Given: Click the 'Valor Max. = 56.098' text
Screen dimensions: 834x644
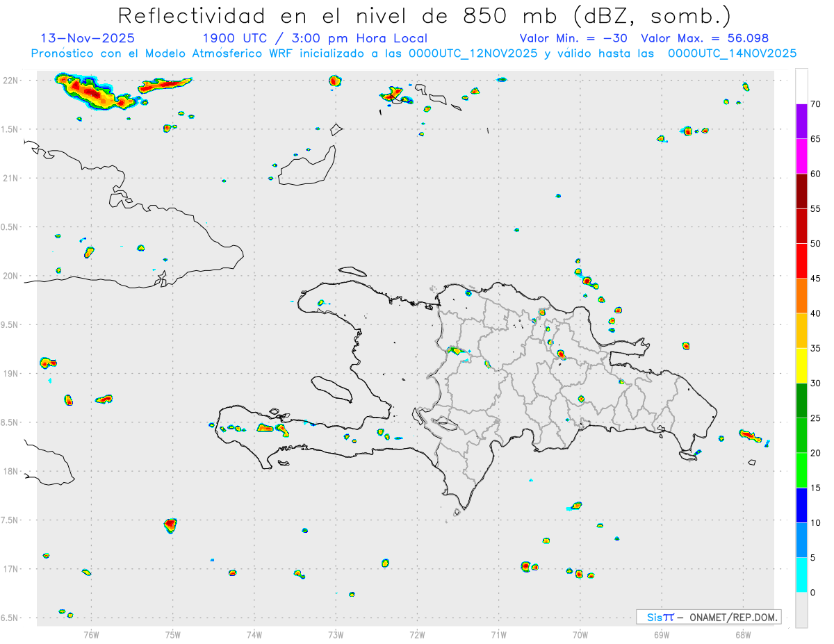Looking at the screenshot, I should (x=705, y=38).
